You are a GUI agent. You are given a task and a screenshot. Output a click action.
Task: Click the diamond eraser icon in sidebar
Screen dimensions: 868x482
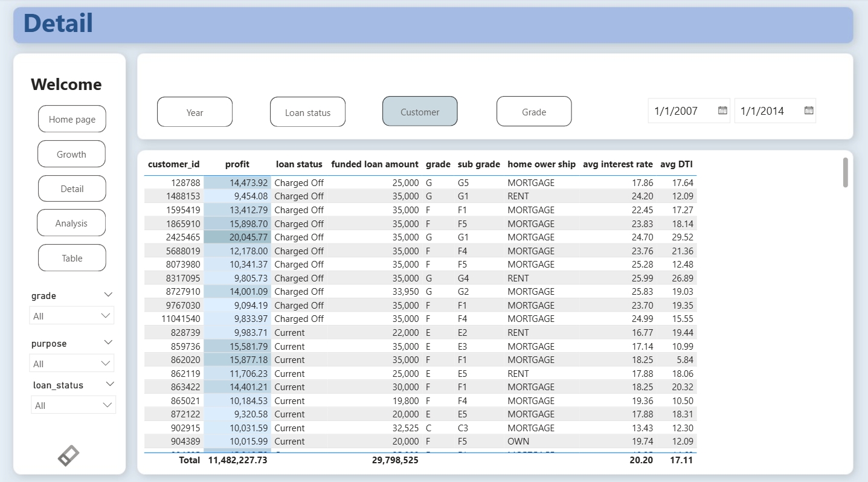68,455
